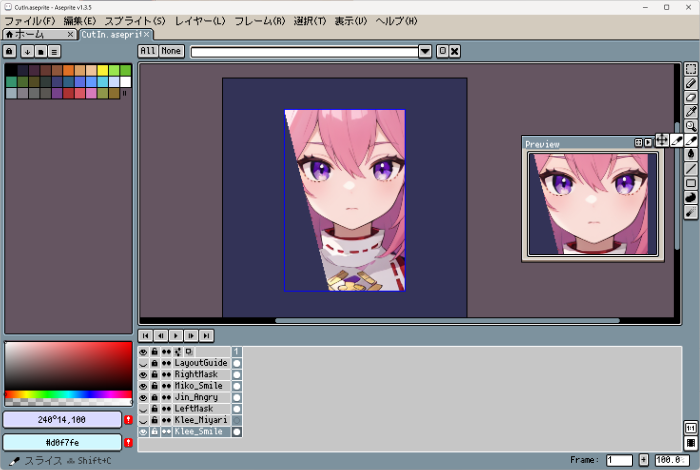Select the Rectangle shape tool

(691, 183)
